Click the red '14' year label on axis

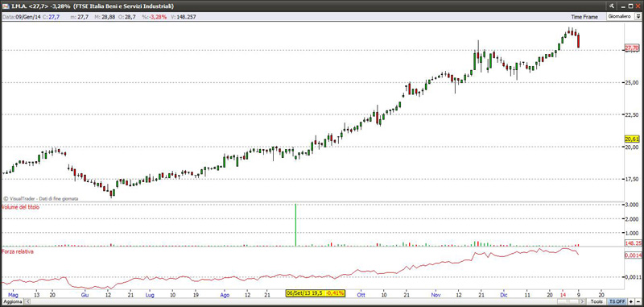[563, 295]
